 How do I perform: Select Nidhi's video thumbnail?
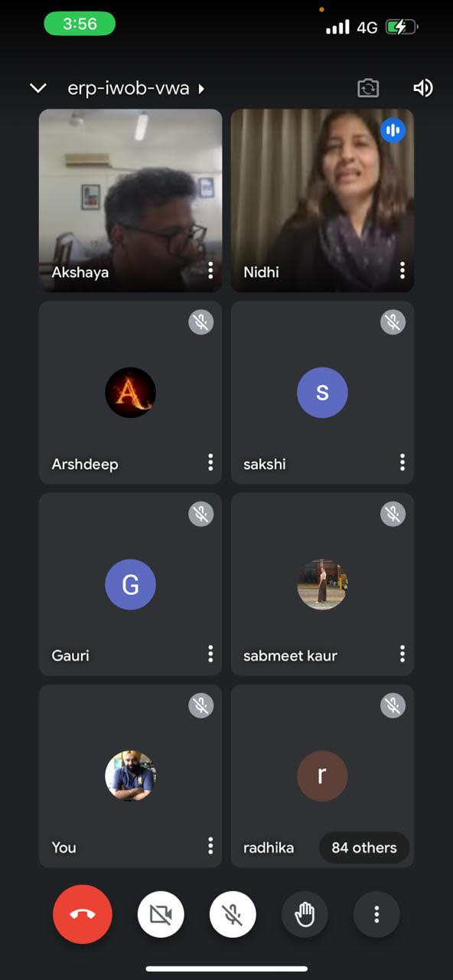(322, 201)
